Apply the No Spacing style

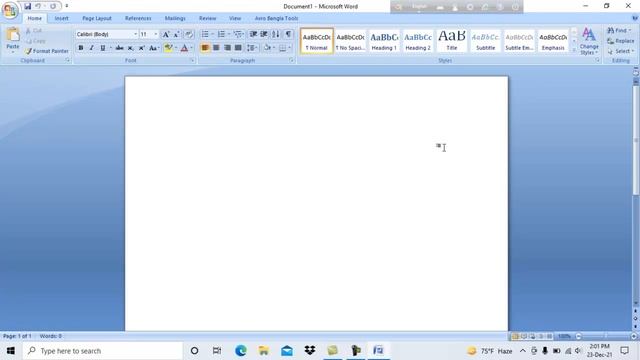pyautogui.click(x=350, y=40)
